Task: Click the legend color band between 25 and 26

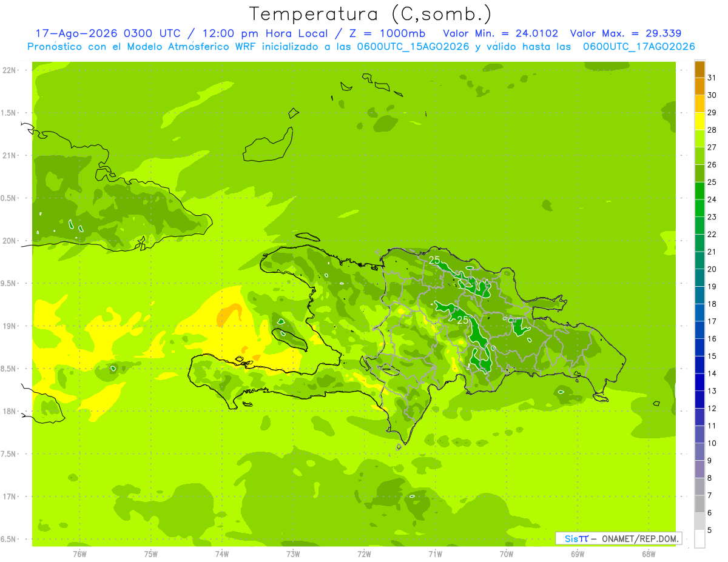Action: pyautogui.click(x=699, y=173)
